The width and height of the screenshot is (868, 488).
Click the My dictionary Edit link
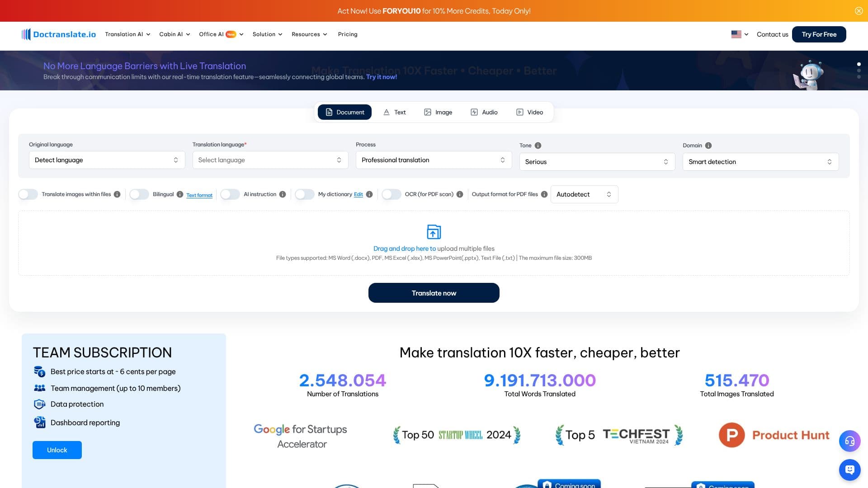point(359,195)
